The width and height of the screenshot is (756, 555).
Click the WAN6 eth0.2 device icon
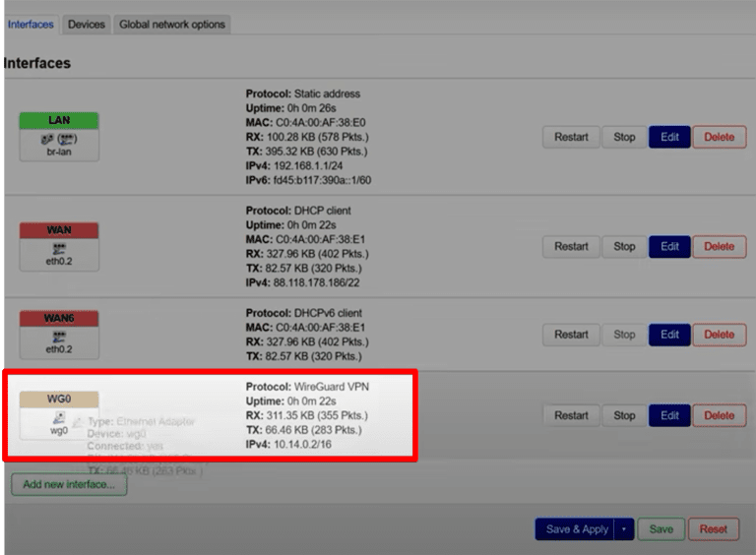pyautogui.click(x=59, y=337)
